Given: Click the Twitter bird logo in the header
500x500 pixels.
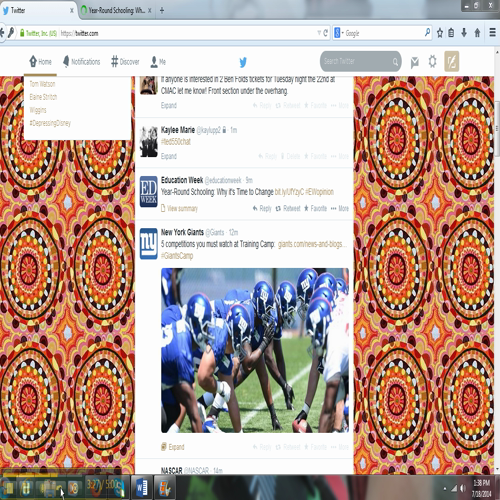Looking at the screenshot, I should click(x=243, y=62).
